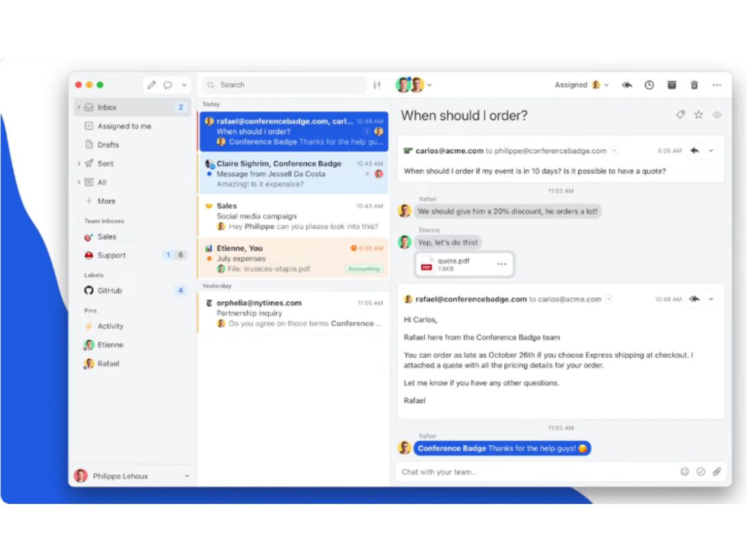Open the Philippe Lehoux account menu
This screenshot has width=747, height=560.
[132, 476]
